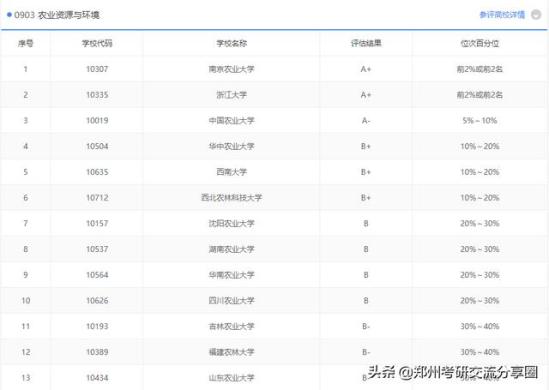Select the 浙江大学 cell
This screenshot has width=549, height=390.
point(231,95)
